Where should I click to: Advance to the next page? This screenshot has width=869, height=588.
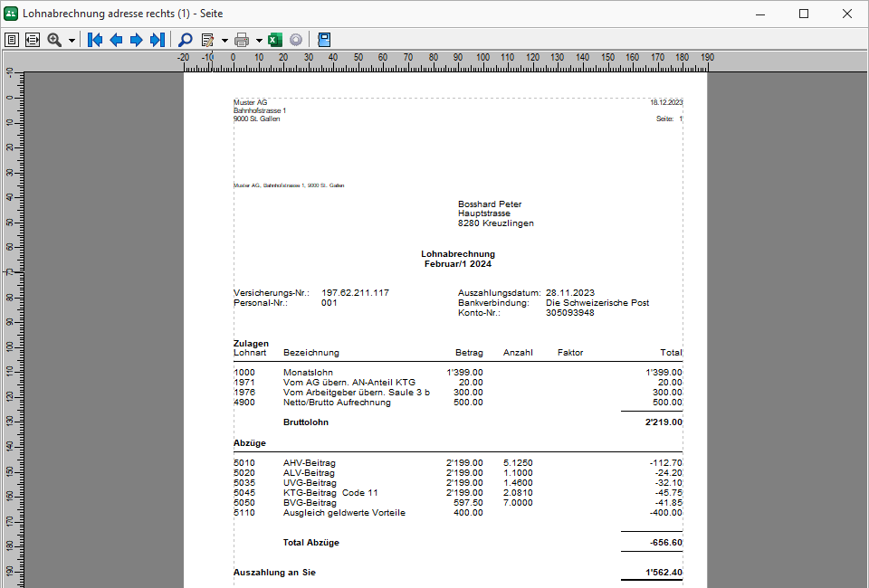136,39
